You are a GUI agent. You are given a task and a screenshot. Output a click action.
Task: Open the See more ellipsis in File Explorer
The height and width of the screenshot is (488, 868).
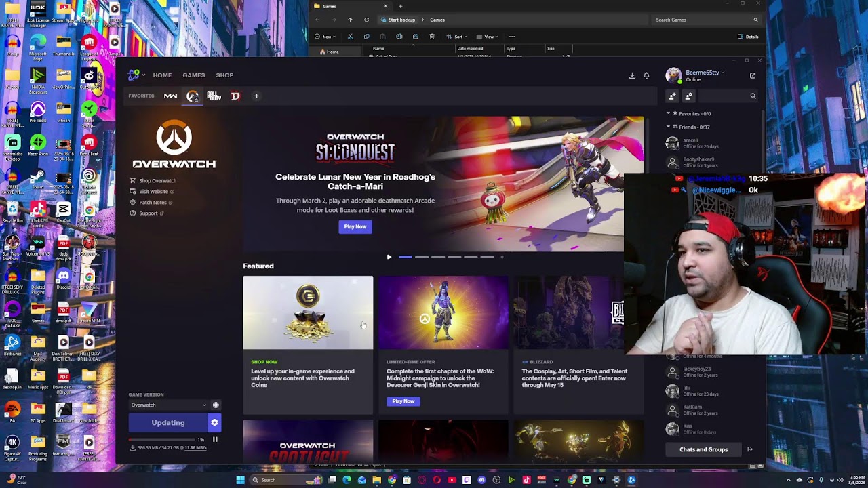coord(512,37)
